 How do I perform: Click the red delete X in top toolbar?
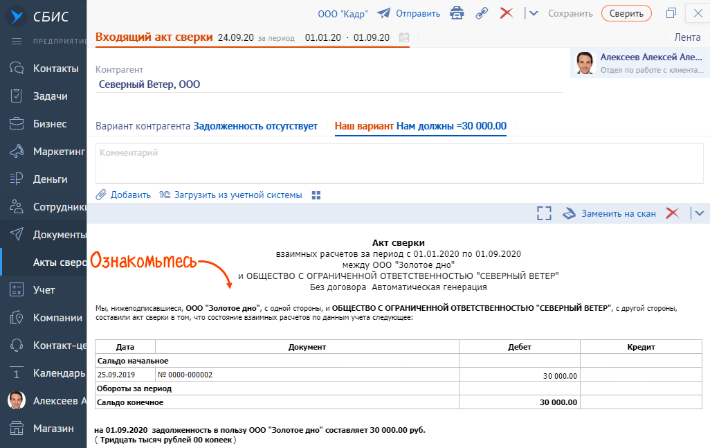click(506, 13)
